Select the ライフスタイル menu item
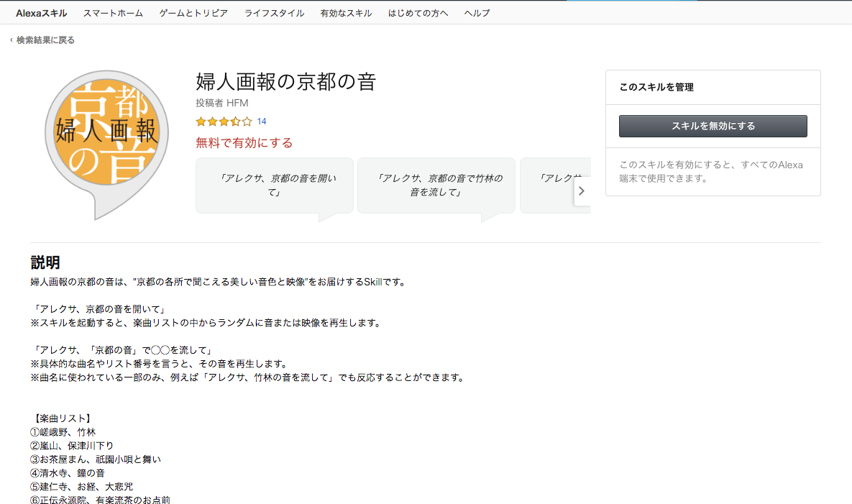 click(x=274, y=13)
